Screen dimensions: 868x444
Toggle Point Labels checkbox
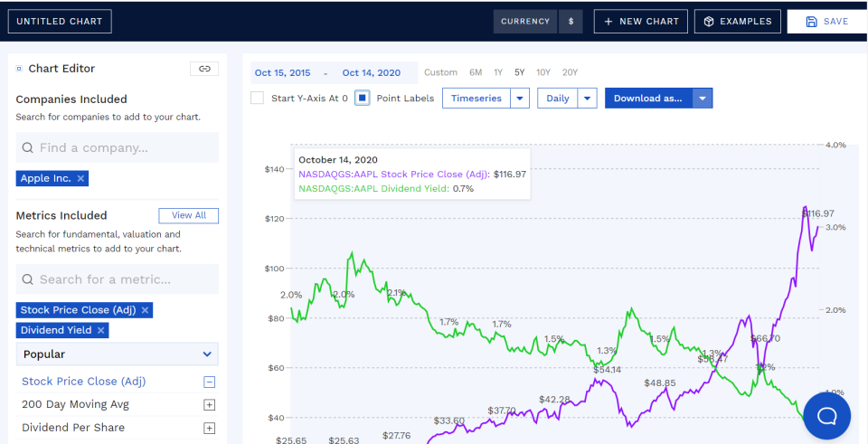tap(362, 98)
